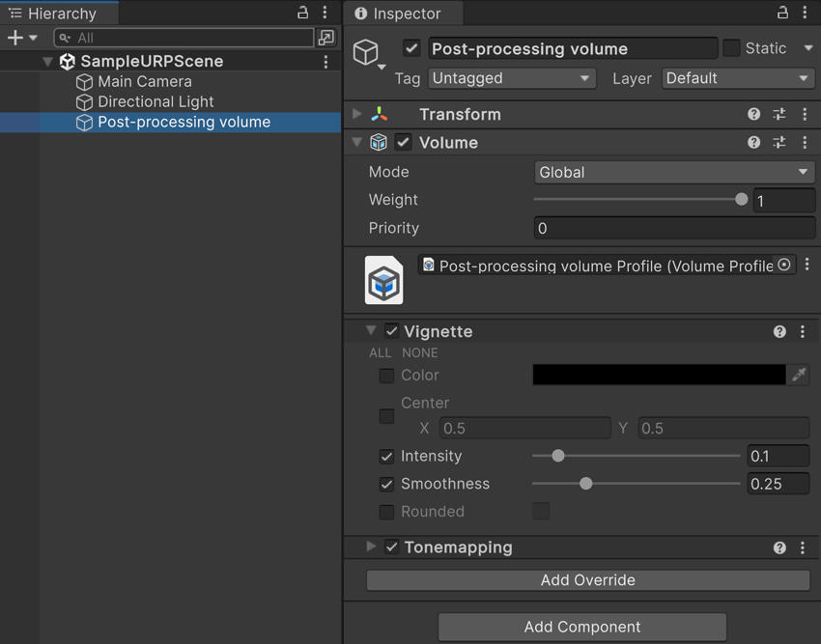Viewport: 821px width, 644px height.
Task: Select the eyedropper next to vignette Color
Action: pos(799,376)
